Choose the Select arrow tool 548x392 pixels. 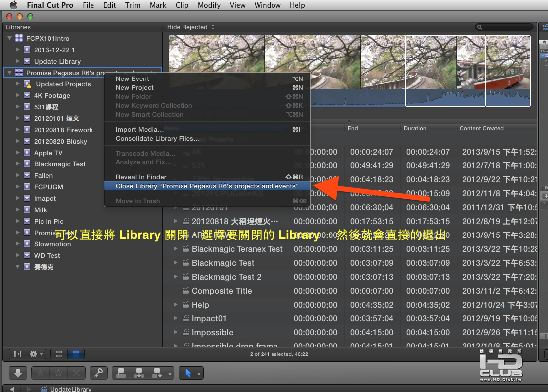(188, 373)
